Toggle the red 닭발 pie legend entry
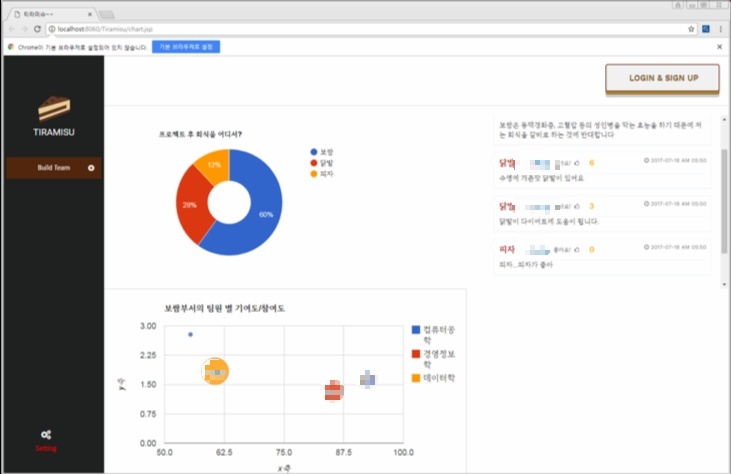The image size is (731, 474). tap(322, 163)
